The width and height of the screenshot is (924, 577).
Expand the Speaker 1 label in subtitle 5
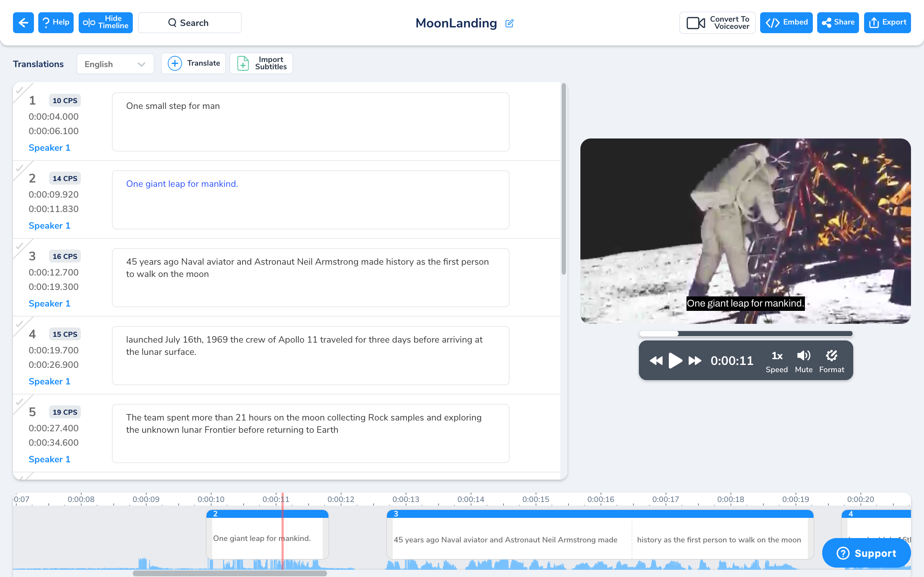(49, 459)
